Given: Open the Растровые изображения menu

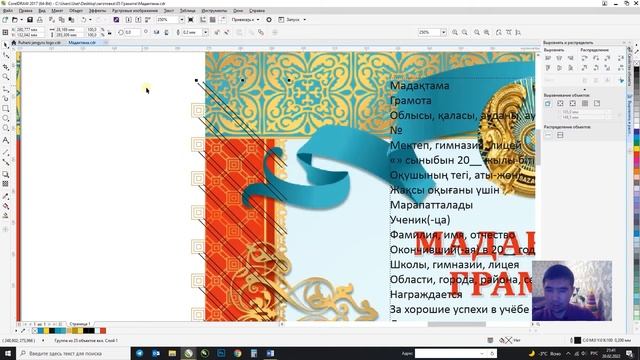Looking at the screenshot, I should click(135, 11).
